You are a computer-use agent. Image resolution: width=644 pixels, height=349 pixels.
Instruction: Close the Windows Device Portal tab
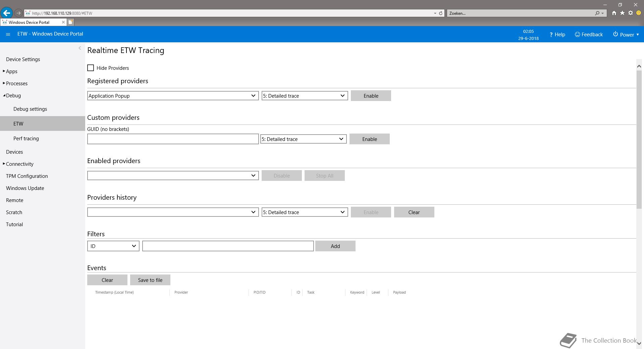(x=63, y=22)
